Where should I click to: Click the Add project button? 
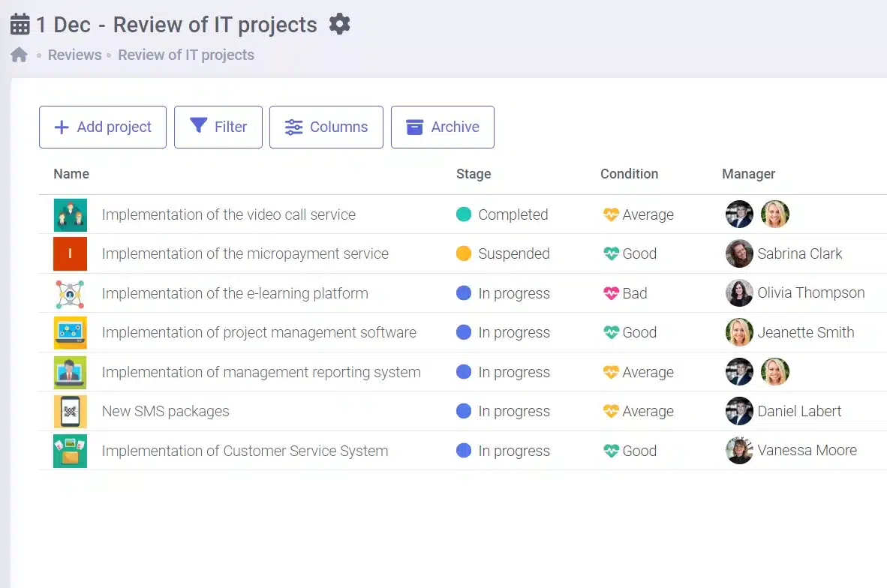click(103, 127)
